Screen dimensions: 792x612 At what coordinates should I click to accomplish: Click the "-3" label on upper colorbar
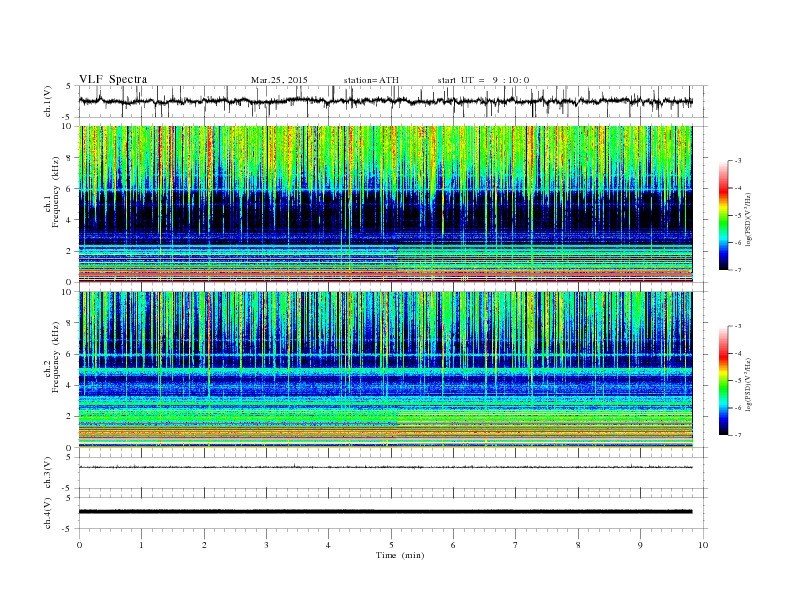(x=738, y=161)
